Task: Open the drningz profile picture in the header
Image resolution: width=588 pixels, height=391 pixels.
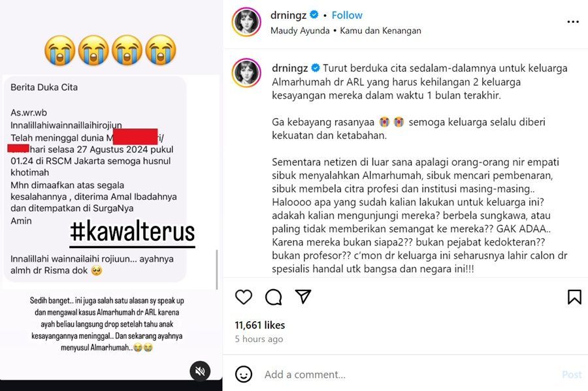Action: point(246,22)
